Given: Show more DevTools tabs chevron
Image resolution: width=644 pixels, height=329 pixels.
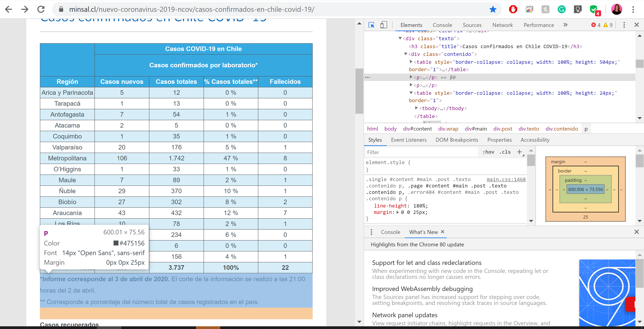Looking at the screenshot, I should tap(565, 25).
